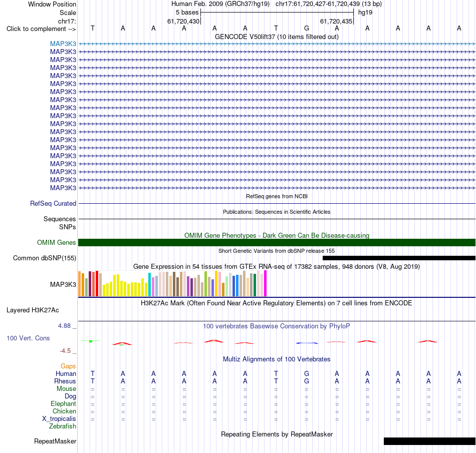Click the Rhesus species label
This screenshot has height=453, width=476.
[65, 381]
